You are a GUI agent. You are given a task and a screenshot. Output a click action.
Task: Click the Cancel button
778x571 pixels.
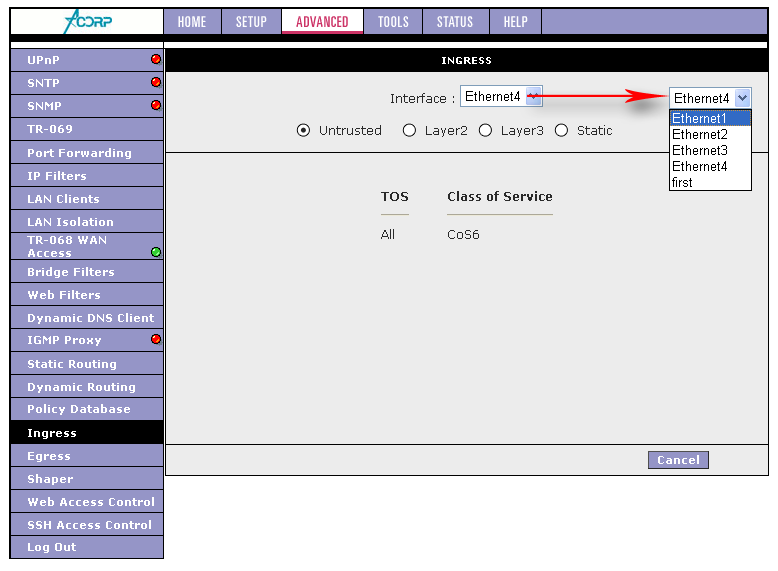[678, 460]
